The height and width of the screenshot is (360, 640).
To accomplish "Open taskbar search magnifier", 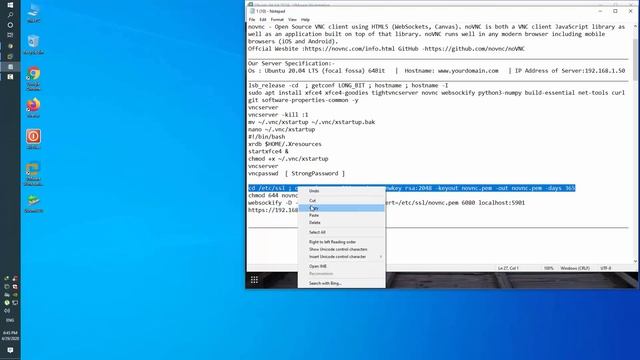I will point(10,15).
